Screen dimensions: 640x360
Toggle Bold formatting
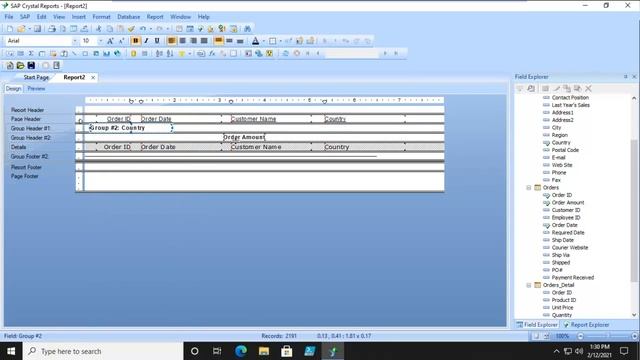[136, 41]
